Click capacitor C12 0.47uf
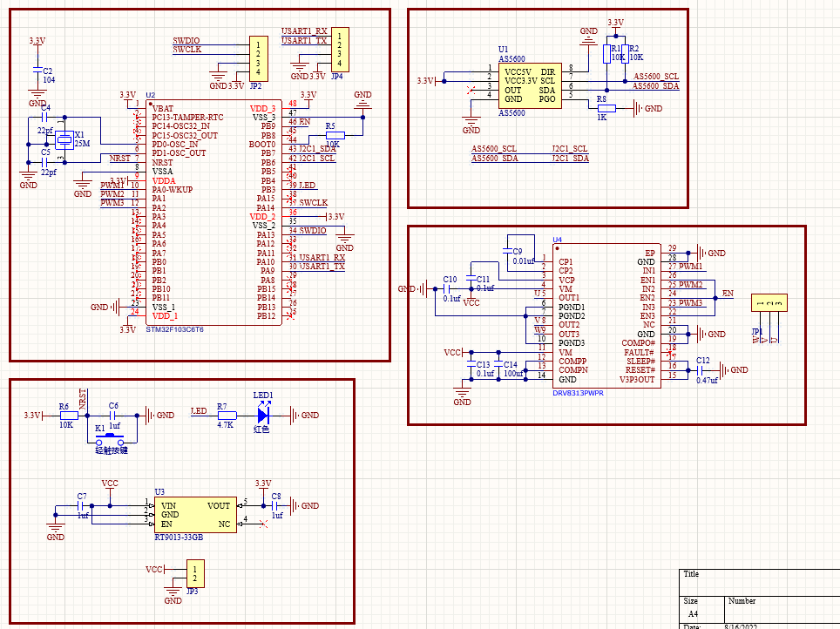Screen dimensions: 840x629 click(701, 370)
